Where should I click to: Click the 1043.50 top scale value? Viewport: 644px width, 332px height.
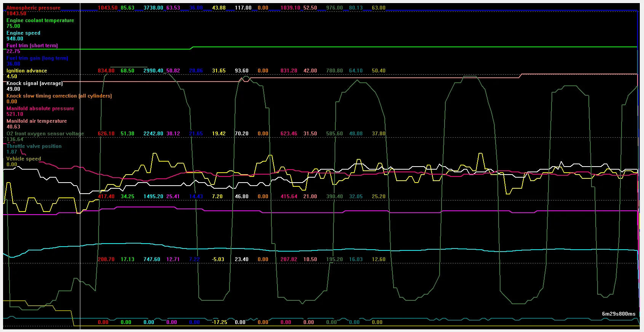(108, 8)
